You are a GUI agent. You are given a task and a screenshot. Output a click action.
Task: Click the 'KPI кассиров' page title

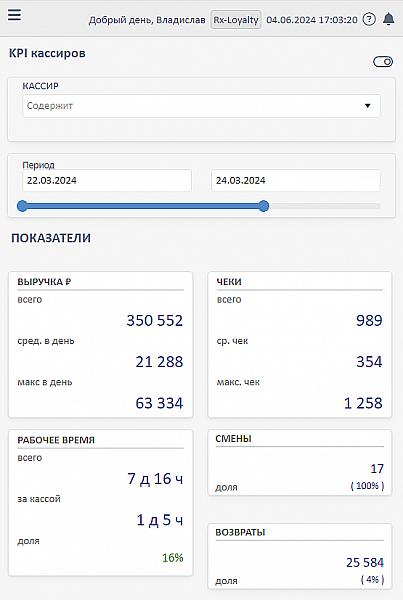click(x=47, y=53)
